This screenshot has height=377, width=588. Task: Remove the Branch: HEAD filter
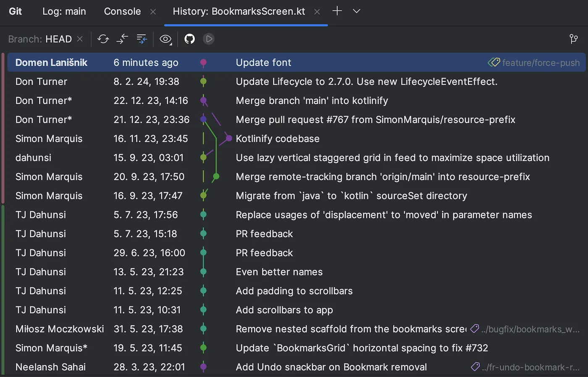click(80, 39)
